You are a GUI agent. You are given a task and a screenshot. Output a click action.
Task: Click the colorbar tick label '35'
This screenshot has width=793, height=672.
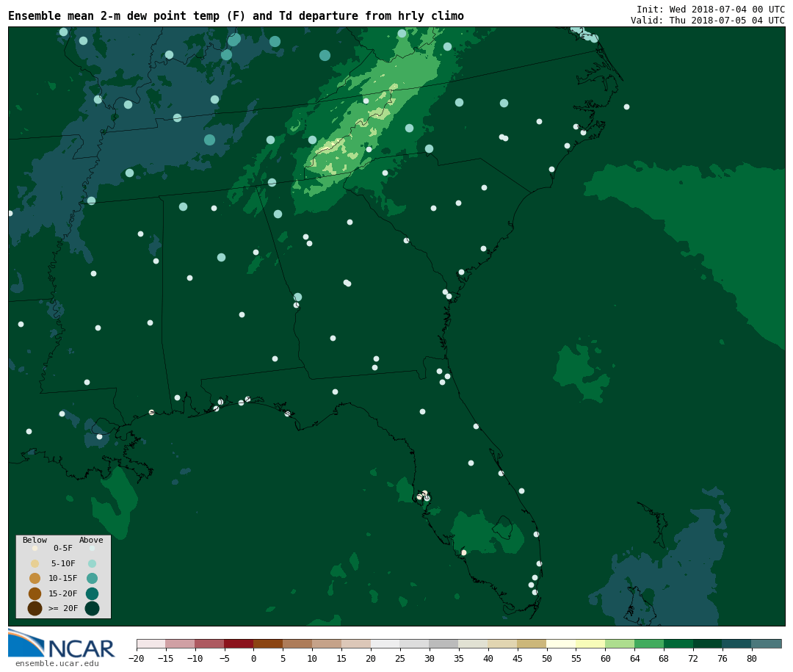click(459, 658)
